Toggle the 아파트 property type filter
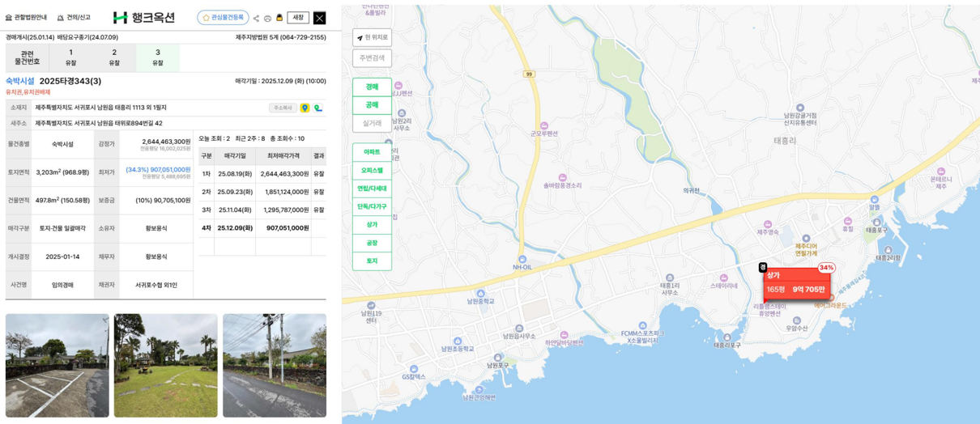 [372, 152]
